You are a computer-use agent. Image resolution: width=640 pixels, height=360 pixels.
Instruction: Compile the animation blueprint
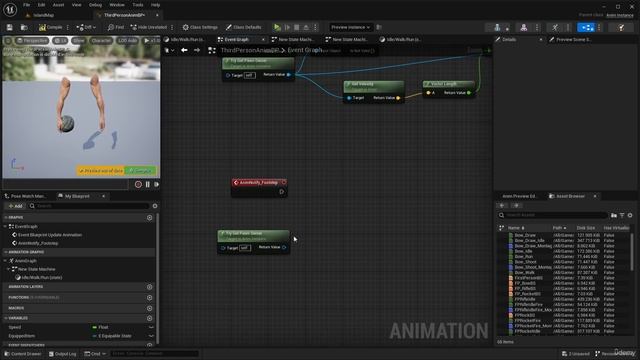pos(51,27)
